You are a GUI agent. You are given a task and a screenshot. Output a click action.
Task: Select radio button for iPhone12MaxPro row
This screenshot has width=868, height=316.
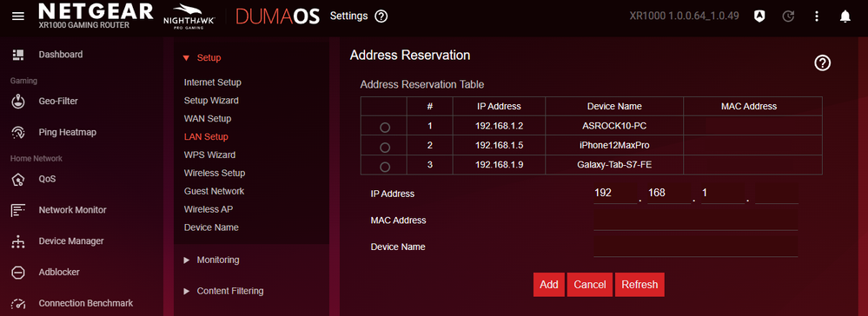pyautogui.click(x=385, y=148)
